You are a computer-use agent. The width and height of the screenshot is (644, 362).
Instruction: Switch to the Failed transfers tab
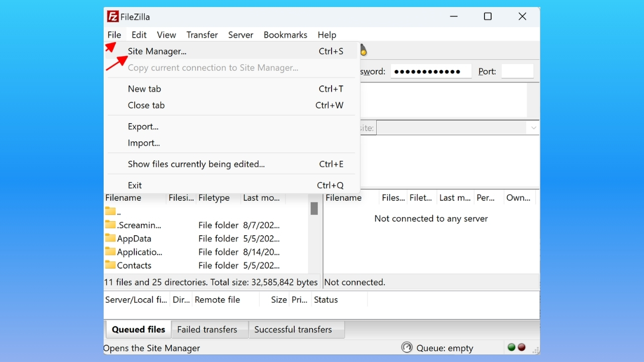click(x=210, y=330)
